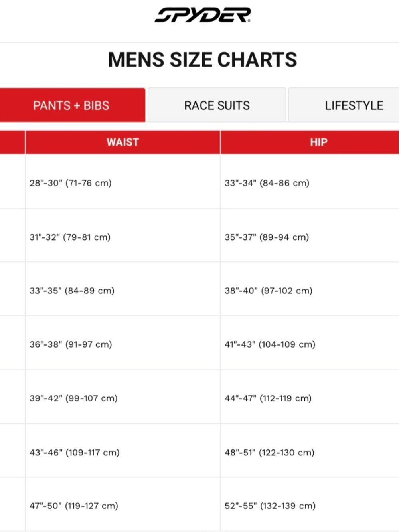
Task: Select hip cell 48"-51" (122-130 cm)
Action: [x=310, y=451]
